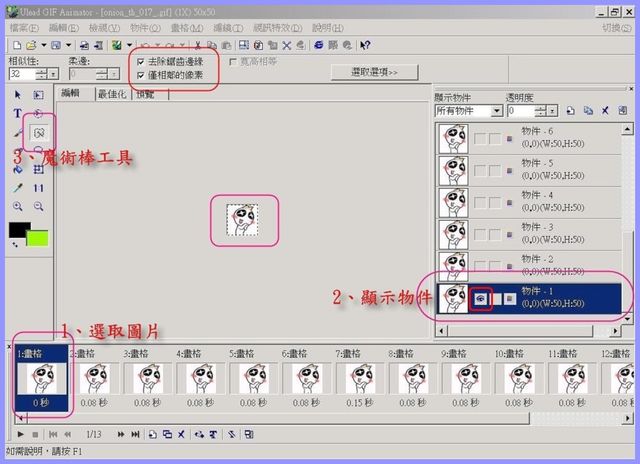Select the Transform grid tool
The width and height of the screenshot is (640, 464).
coord(39,169)
